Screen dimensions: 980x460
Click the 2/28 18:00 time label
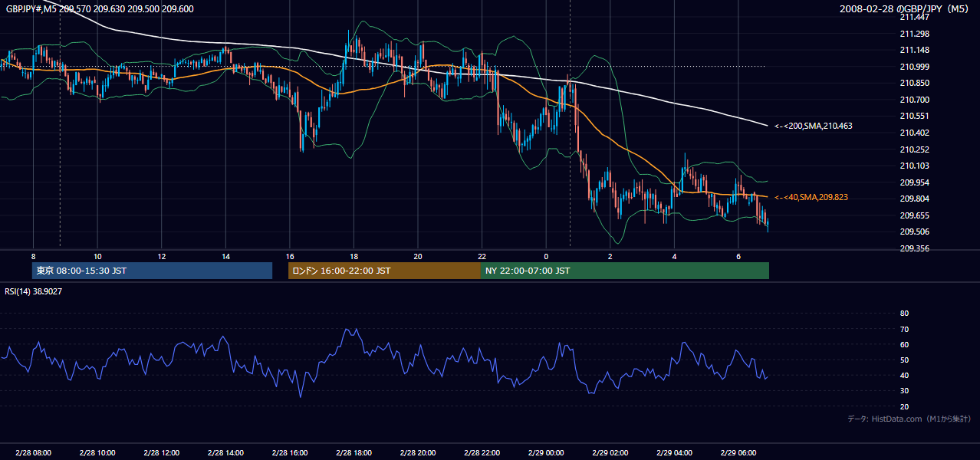pos(354,453)
